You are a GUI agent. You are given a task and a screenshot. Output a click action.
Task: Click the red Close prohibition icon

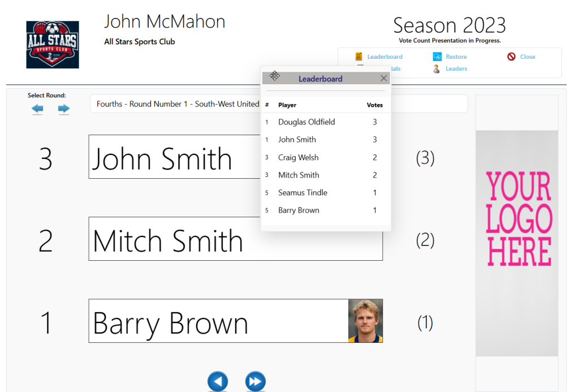(511, 57)
